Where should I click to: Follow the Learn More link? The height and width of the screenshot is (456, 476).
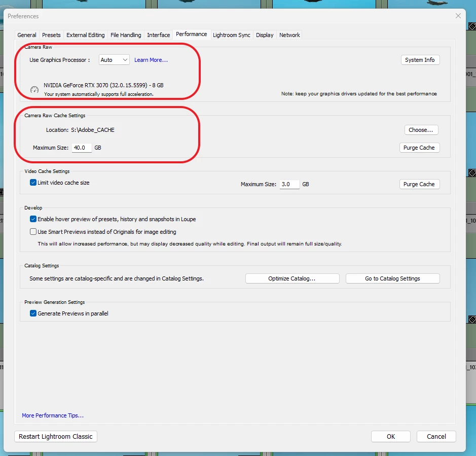[151, 60]
